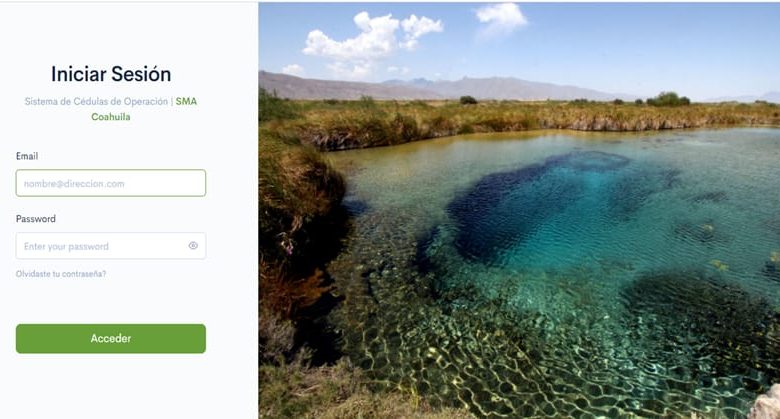This screenshot has height=419, width=780.
Task: Open the 'Olvidaste tu contraseña?' link
Action: coord(61,274)
